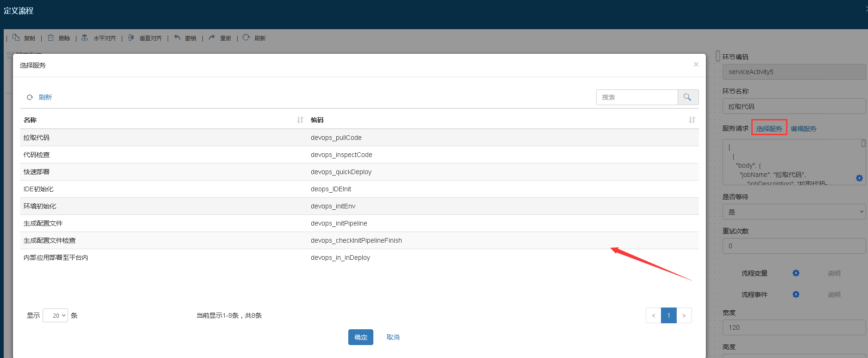This screenshot has width=868, height=358.
Task: Select the 生成配置文件检查 service row
Action: [359, 240]
